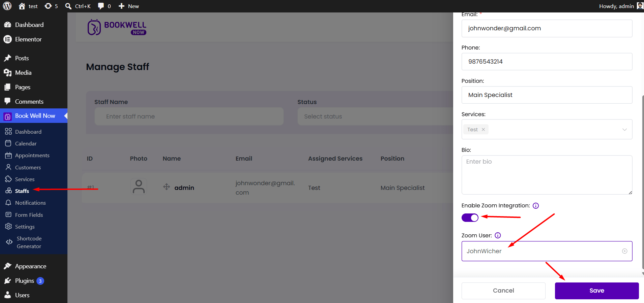Click the WordPress logo icon

7,6
